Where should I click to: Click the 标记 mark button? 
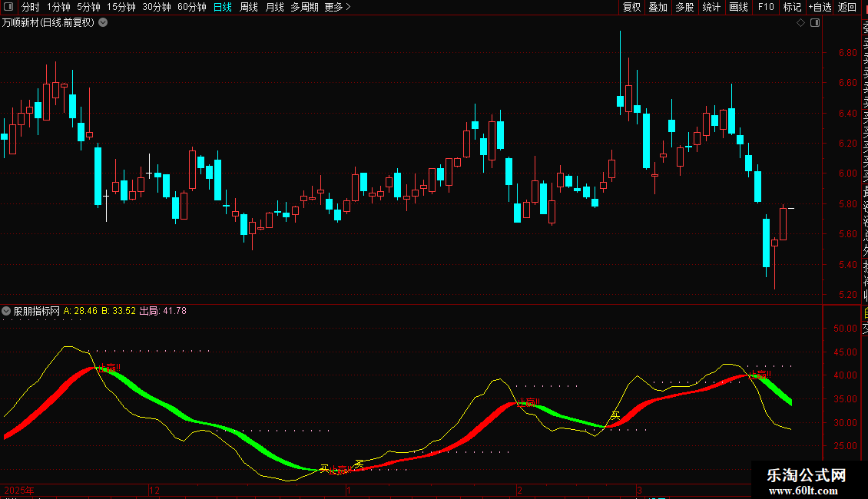pyautogui.click(x=792, y=7)
